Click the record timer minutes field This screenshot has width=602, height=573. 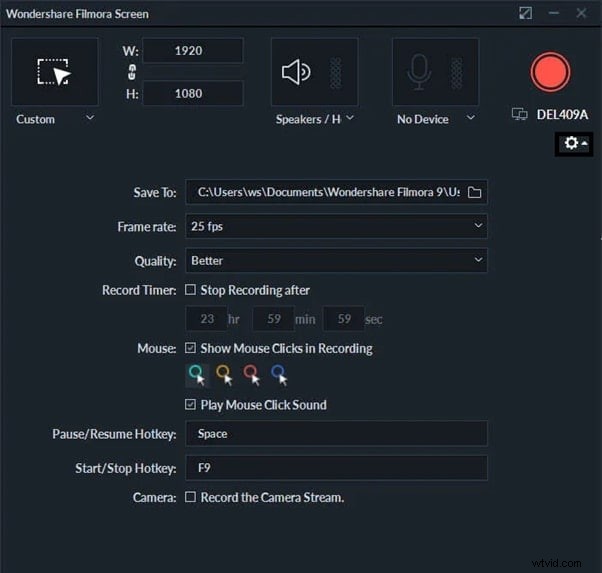pos(274,318)
